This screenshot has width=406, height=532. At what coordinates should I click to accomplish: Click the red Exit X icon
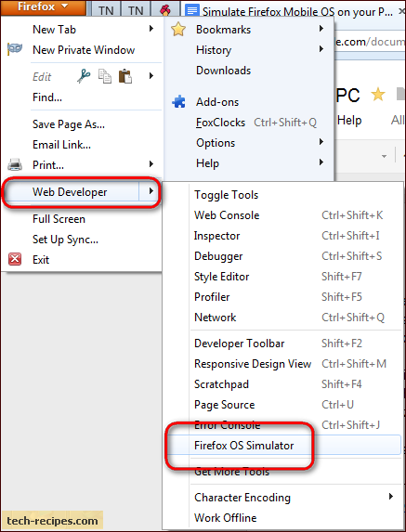[x=15, y=260]
